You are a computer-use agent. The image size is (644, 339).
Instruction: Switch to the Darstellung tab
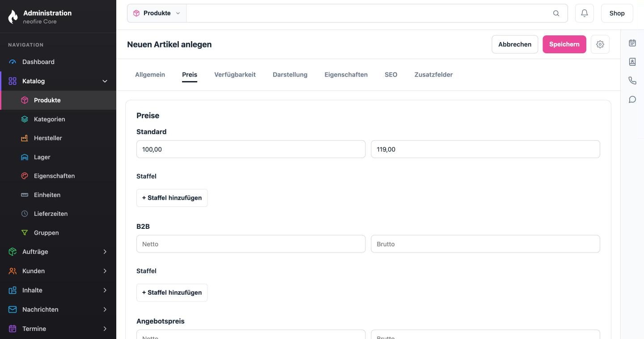290,75
